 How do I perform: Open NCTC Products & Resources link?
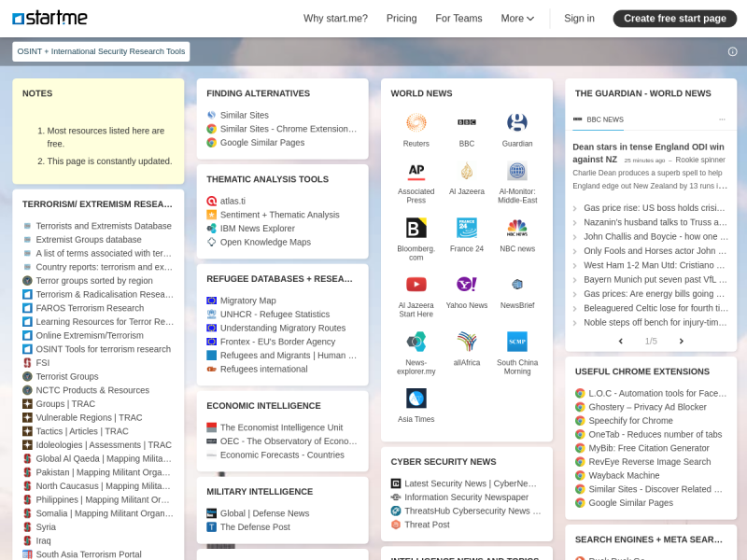click(92, 390)
